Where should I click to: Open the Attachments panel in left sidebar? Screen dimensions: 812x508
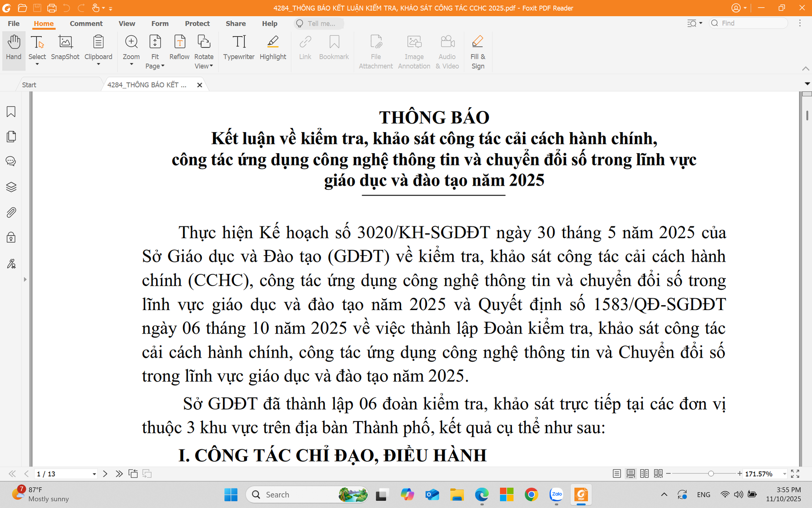point(11,212)
